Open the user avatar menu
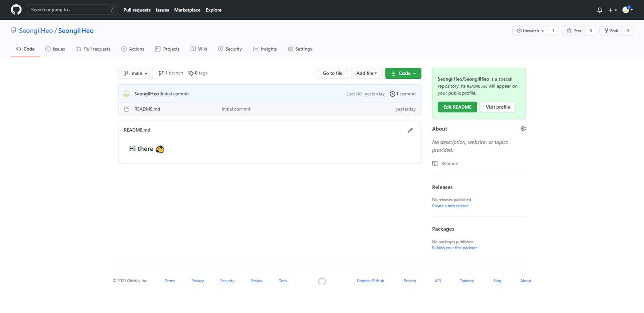The image size is (644, 313). tap(627, 10)
